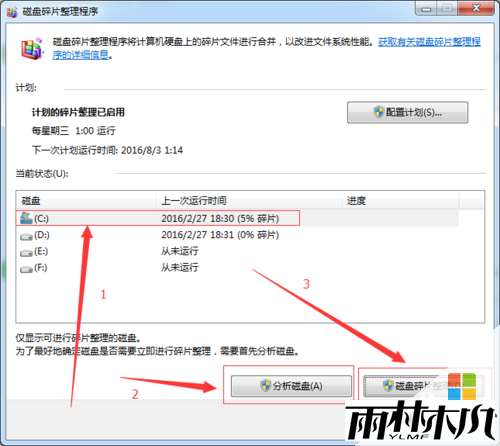Click the E: drive icon
This screenshot has width=500, height=446.
(x=26, y=253)
